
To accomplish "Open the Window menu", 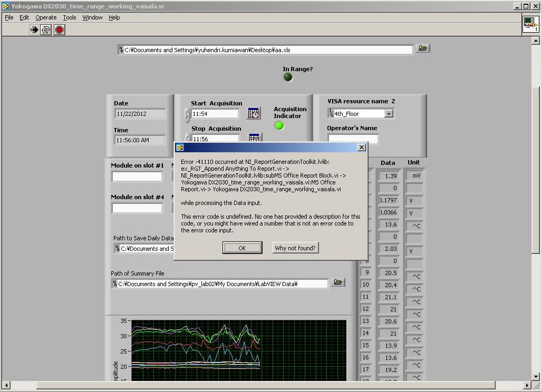I will (x=92, y=17).
